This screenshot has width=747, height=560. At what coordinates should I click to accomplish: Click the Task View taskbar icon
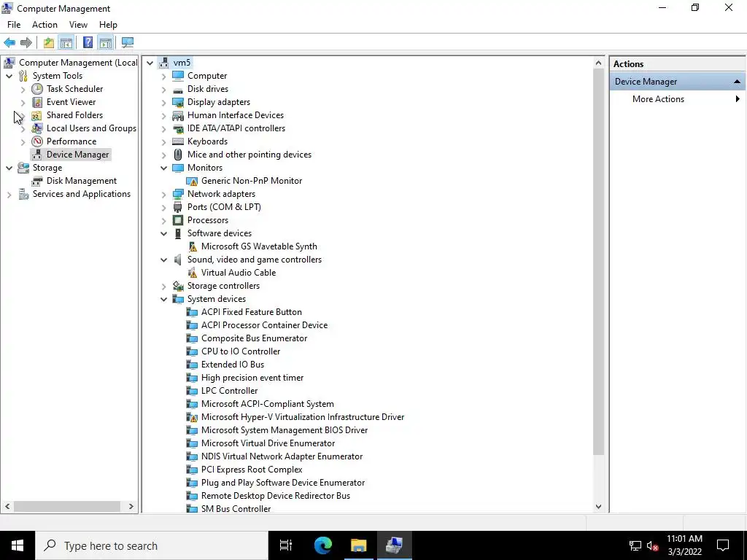click(x=286, y=545)
